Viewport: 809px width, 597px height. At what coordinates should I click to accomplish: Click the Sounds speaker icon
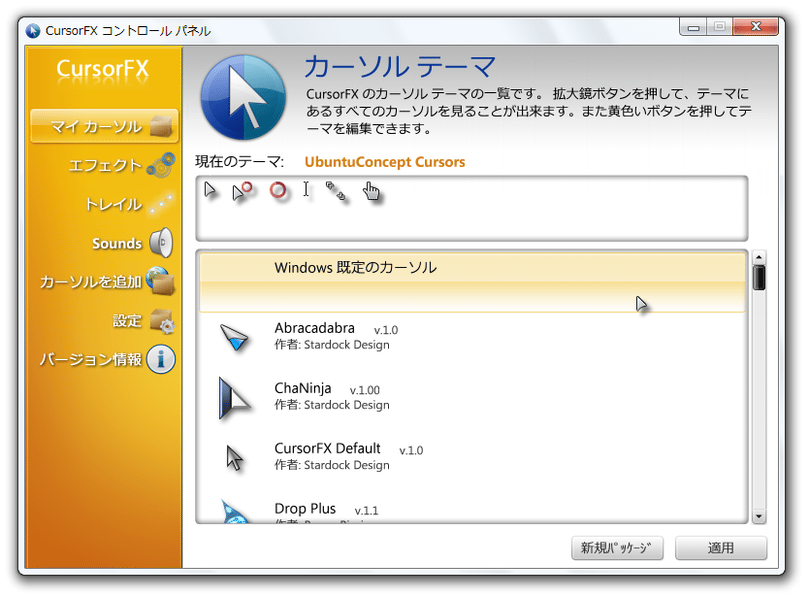161,243
